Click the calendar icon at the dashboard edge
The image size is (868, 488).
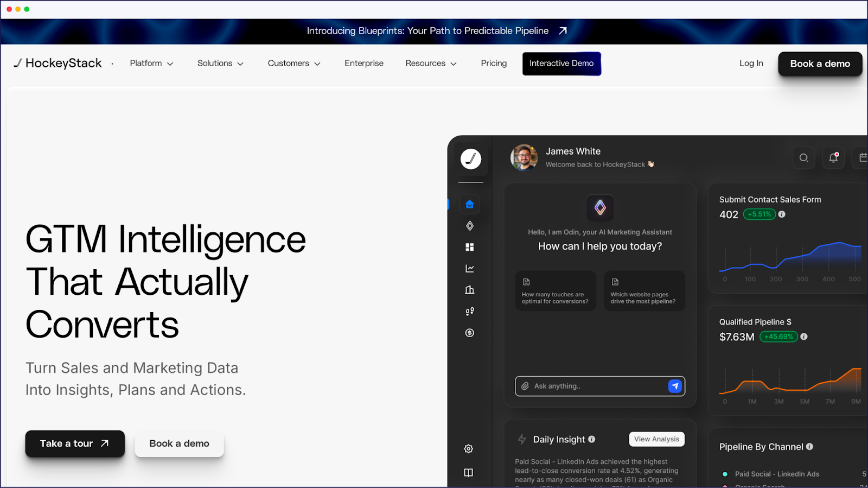(x=863, y=158)
